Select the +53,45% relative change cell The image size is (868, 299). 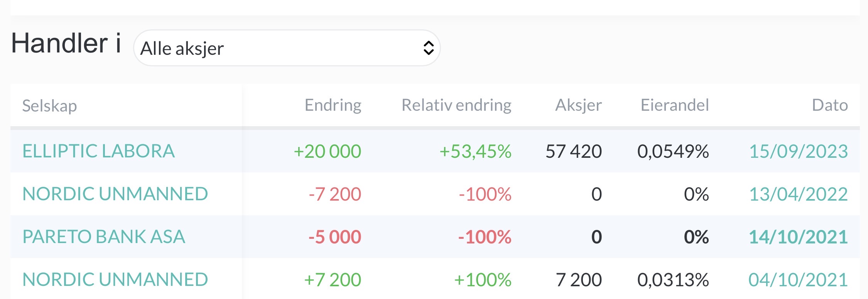coord(475,151)
